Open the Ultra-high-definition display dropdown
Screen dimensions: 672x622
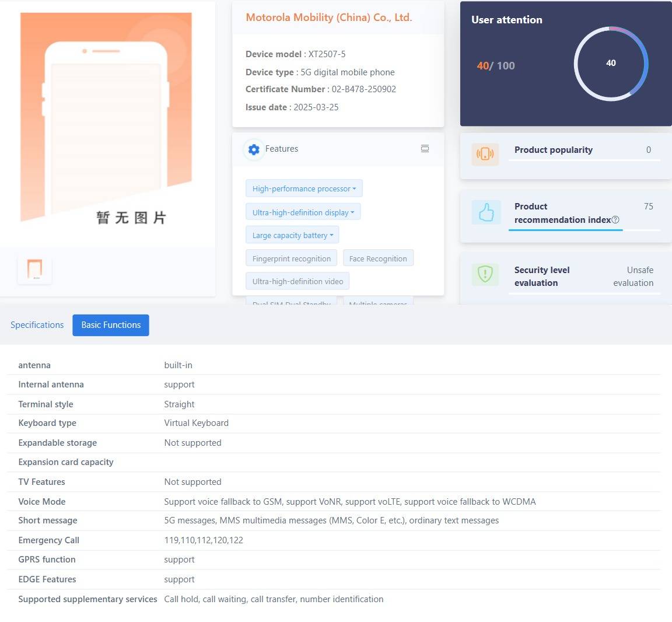pos(303,212)
